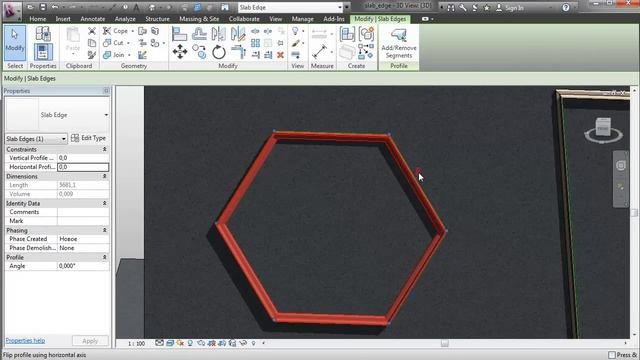Activate the Copy elements tool in Modify panel
This screenshot has width=640, height=360.
tap(199, 52)
